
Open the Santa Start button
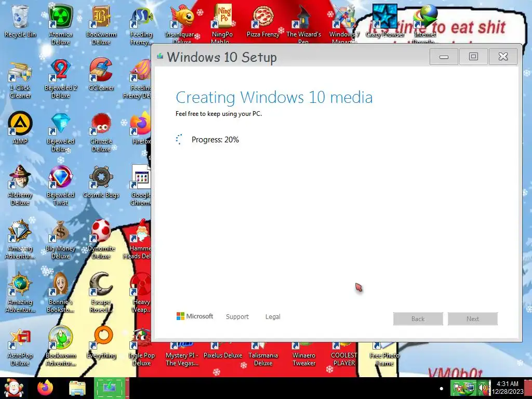[14, 388]
